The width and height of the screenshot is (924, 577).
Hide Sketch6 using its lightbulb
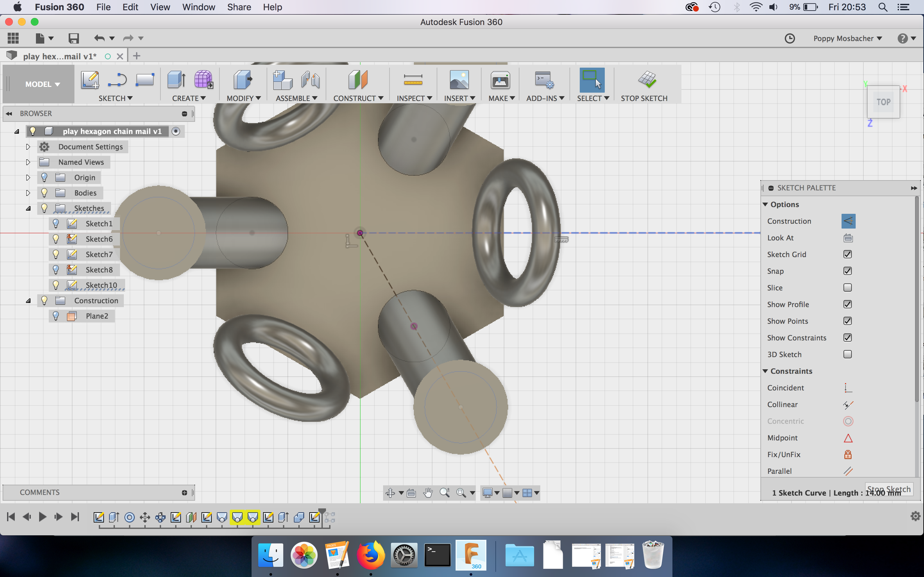56,239
